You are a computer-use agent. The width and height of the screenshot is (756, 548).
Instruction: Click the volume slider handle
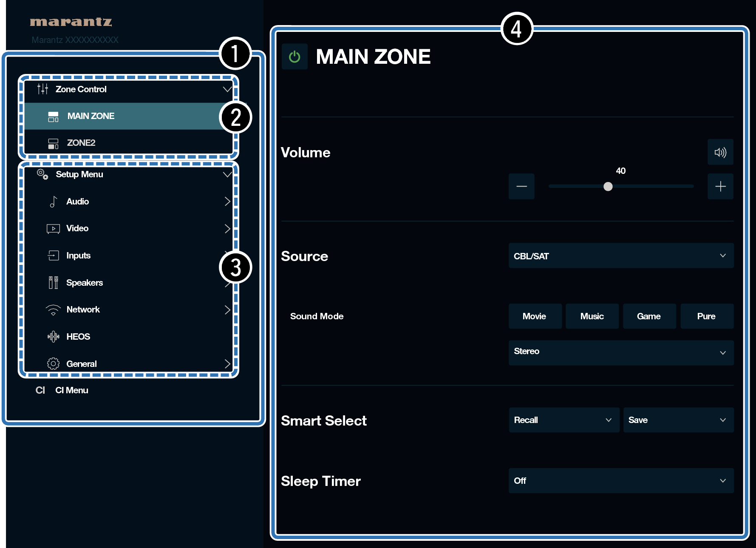pos(608,187)
